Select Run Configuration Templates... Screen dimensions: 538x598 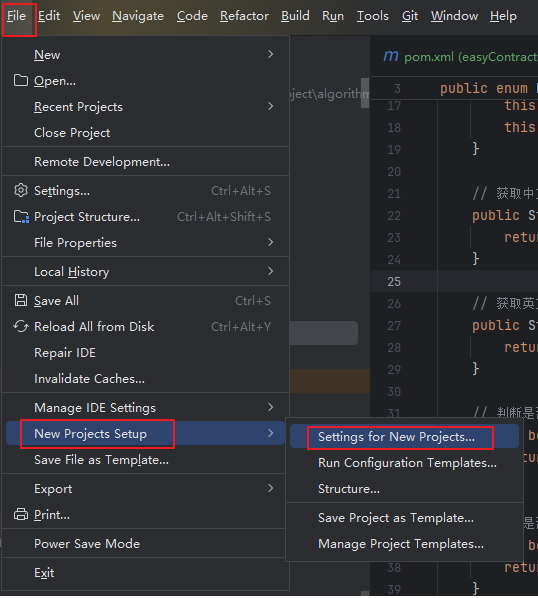[404, 463]
